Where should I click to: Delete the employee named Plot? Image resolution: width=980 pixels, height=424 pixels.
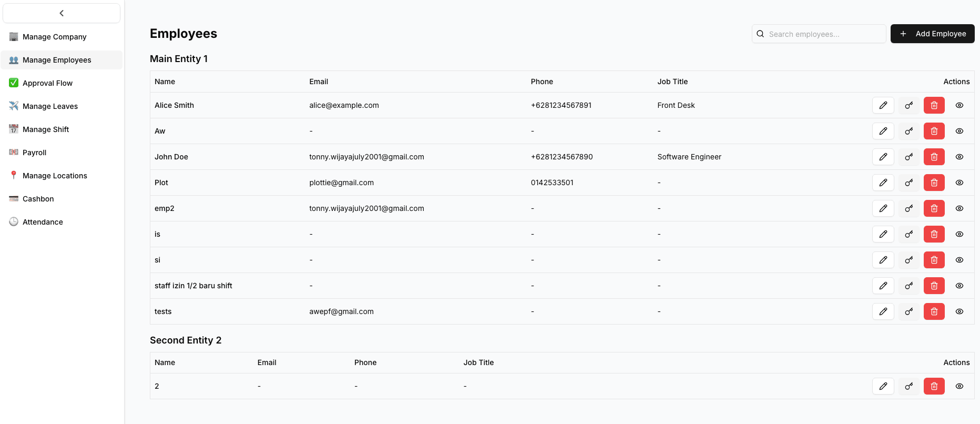coord(934,183)
